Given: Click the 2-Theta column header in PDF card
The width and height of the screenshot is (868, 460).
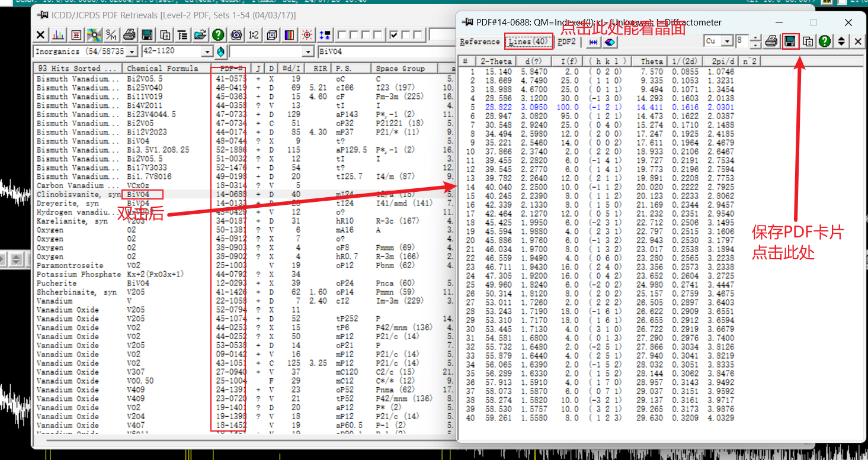Looking at the screenshot, I should tap(496, 61).
